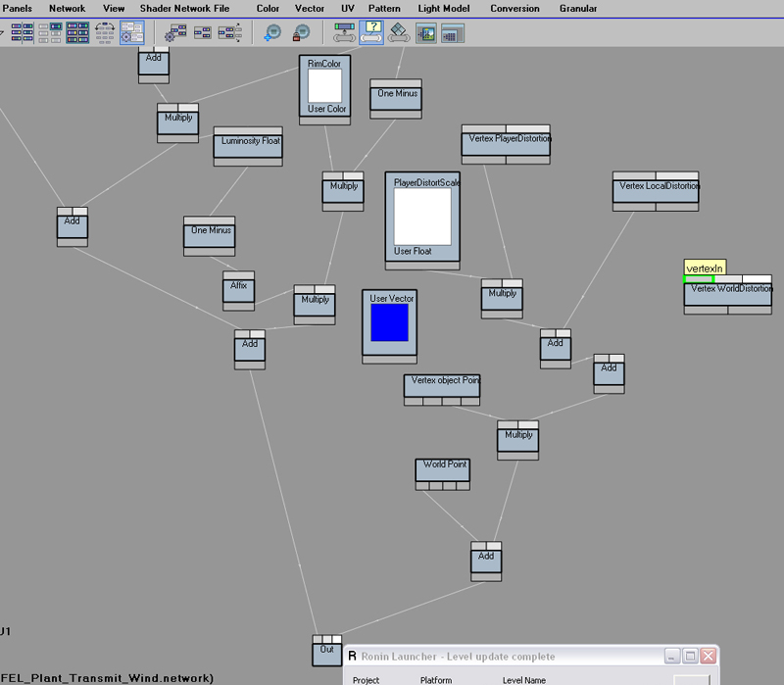Click the blue swatch in User Vector node
Image resolution: width=784 pixels, height=685 pixels.
(x=389, y=322)
